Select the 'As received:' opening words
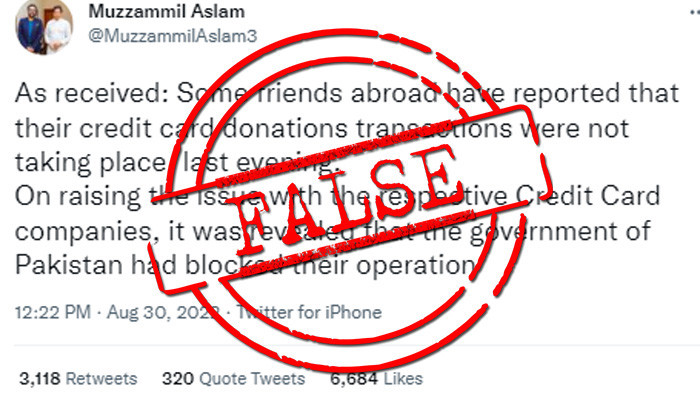The height and width of the screenshot is (400, 700). click(x=92, y=94)
